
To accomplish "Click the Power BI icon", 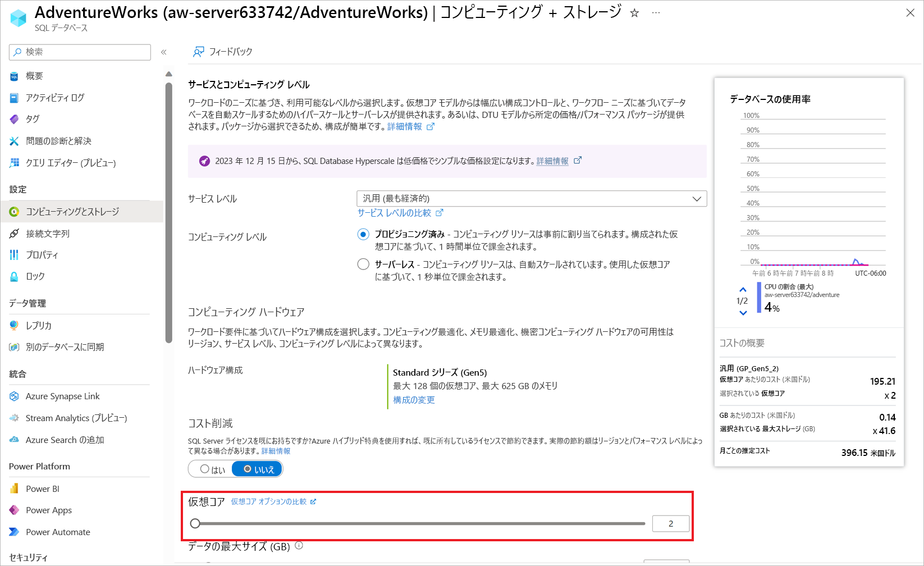I will point(14,489).
